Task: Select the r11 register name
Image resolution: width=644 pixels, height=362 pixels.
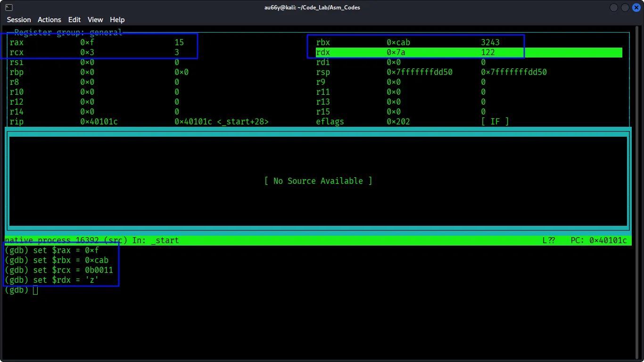Action: (323, 92)
